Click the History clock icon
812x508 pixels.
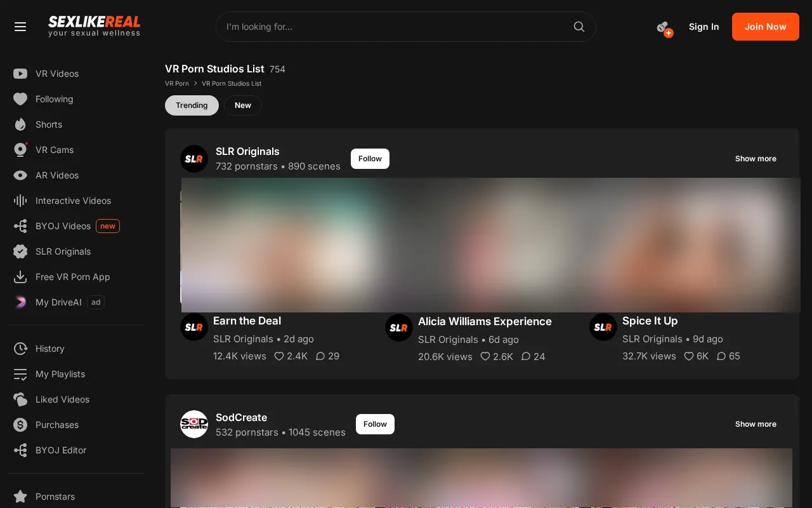pos(20,349)
